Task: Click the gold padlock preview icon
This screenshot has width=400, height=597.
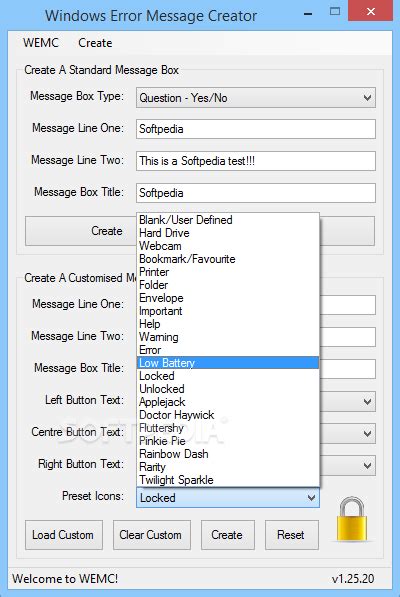Action: click(x=352, y=519)
